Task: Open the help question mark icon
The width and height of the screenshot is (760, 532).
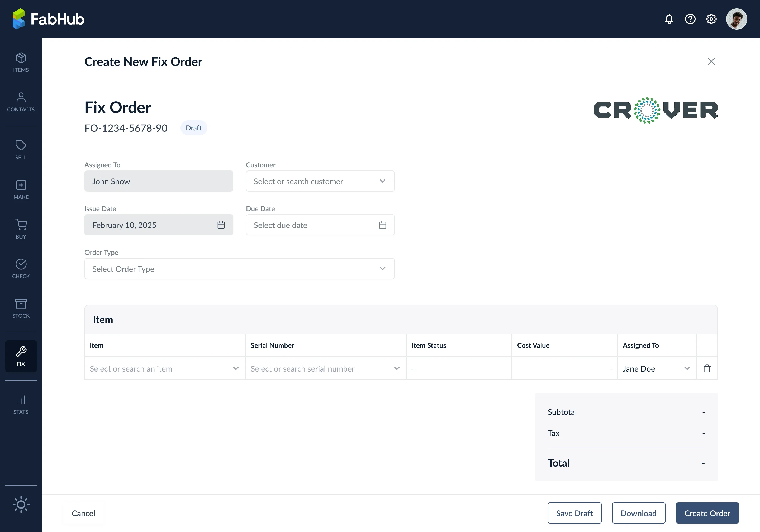Action: point(690,19)
